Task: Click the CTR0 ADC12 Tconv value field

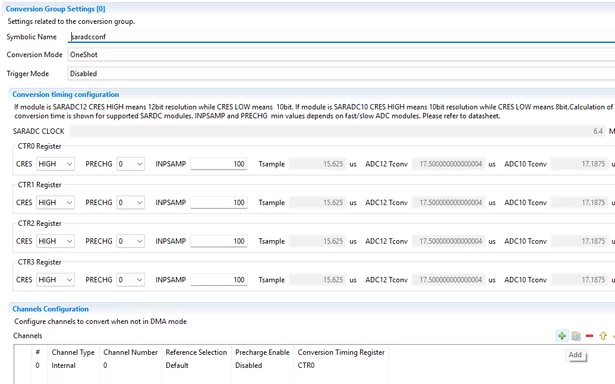Action: pos(449,164)
